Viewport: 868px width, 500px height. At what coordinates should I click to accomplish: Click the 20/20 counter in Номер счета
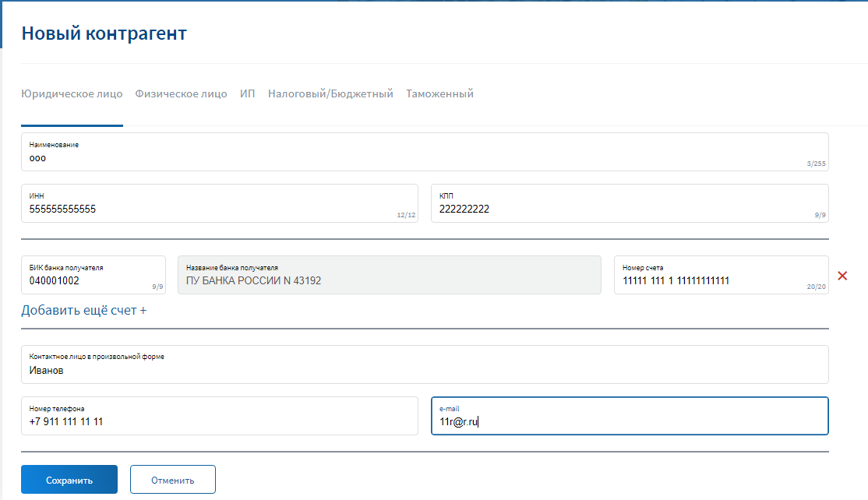tap(816, 287)
